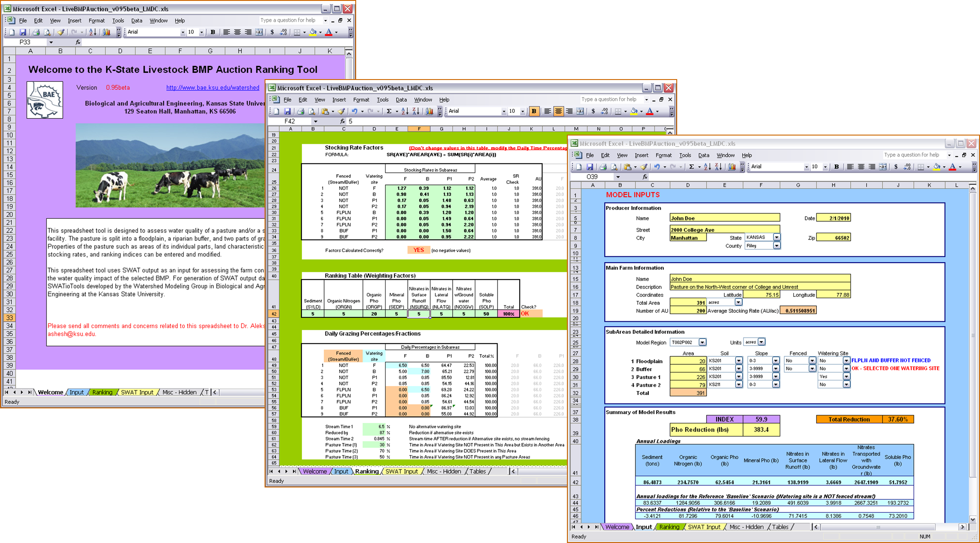Toggle Center alignment in Ranking window toolbar
980x543 pixels.
point(558,112)
